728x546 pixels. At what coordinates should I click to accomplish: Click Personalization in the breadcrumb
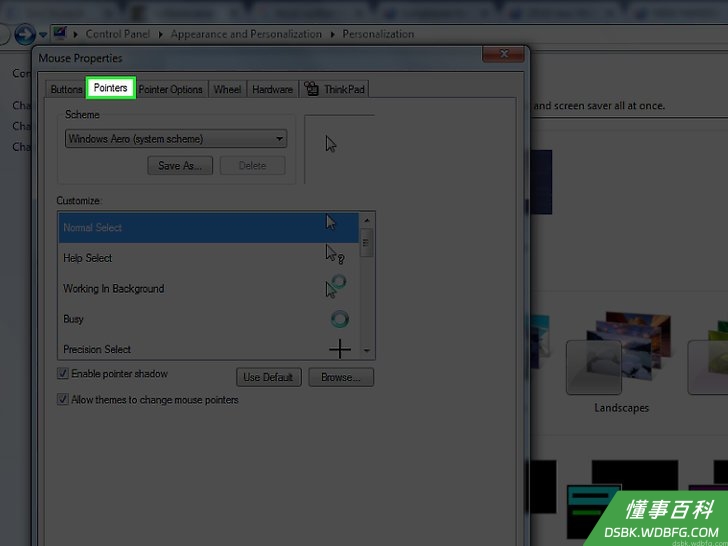pyautogui.click(x=378, y=34)
